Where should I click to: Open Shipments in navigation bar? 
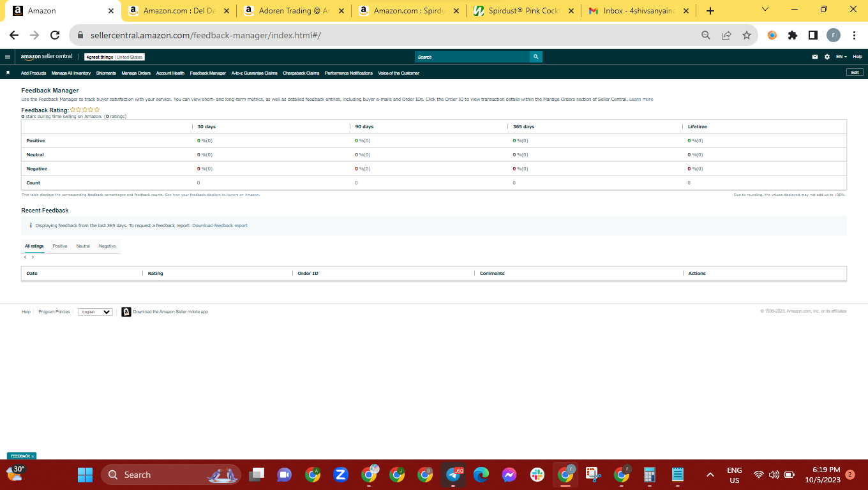point(106,73)
